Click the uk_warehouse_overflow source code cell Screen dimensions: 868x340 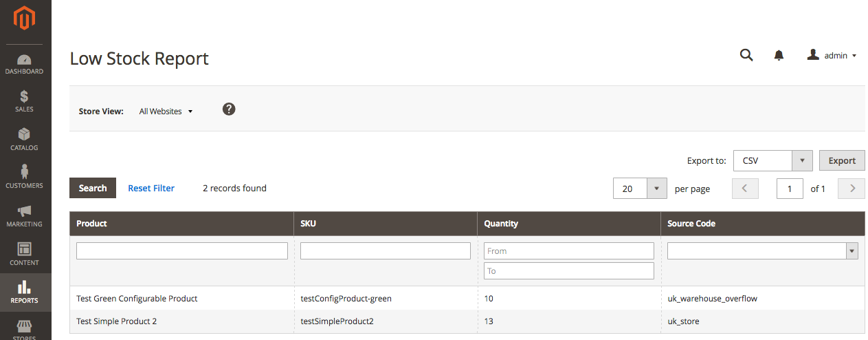point(763,299)
